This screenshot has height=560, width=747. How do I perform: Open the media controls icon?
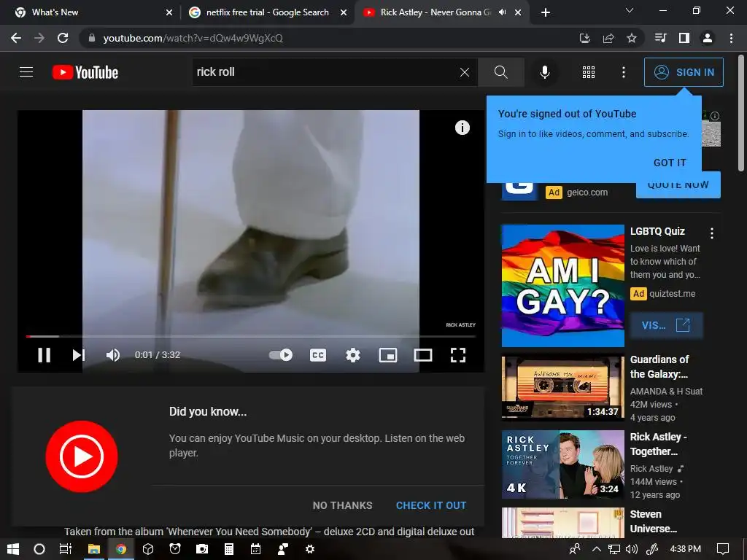click(x=661, y=38)
